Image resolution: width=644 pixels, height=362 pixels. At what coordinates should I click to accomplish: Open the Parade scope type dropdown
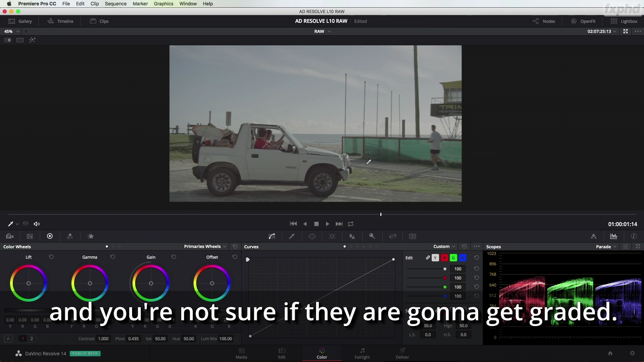[606, 247]
